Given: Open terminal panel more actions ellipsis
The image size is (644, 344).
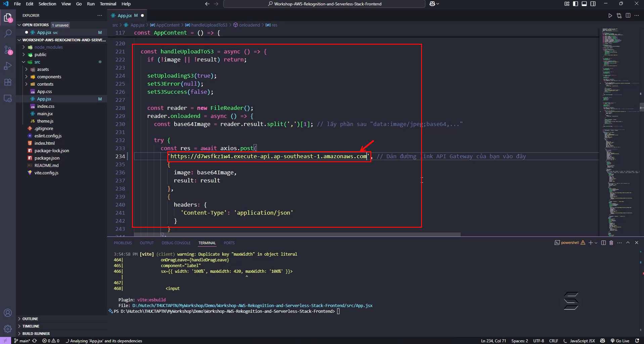Looking at the screenshot, I should [x=619, y=243].
